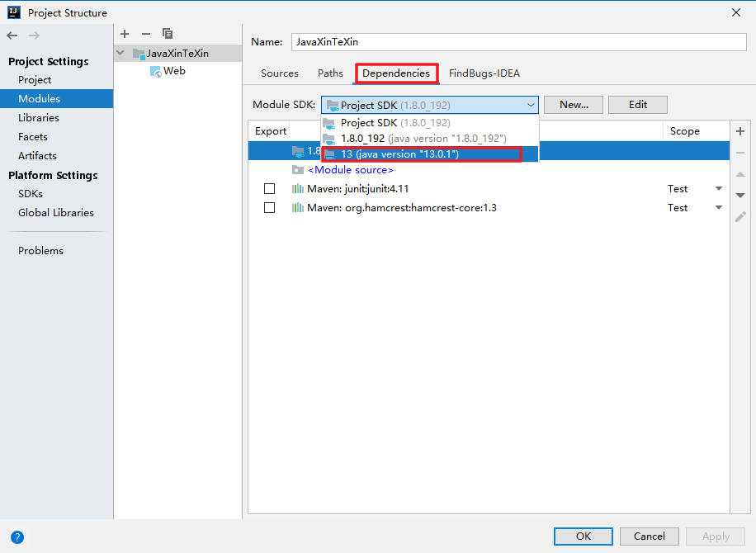Collapse the JavaXinTeXin module tree node
This screenshot has height=553, width=756.
point(120,53)
